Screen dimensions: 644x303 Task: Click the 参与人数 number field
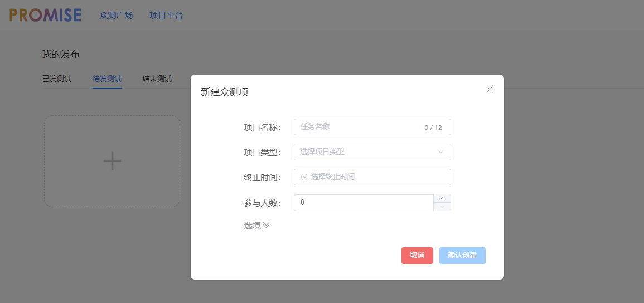[364, 203]
